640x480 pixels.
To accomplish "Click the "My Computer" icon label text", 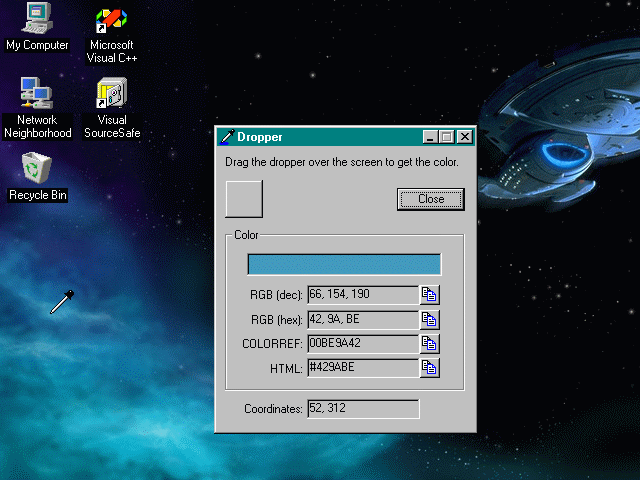I will click(x=37, y=45).
